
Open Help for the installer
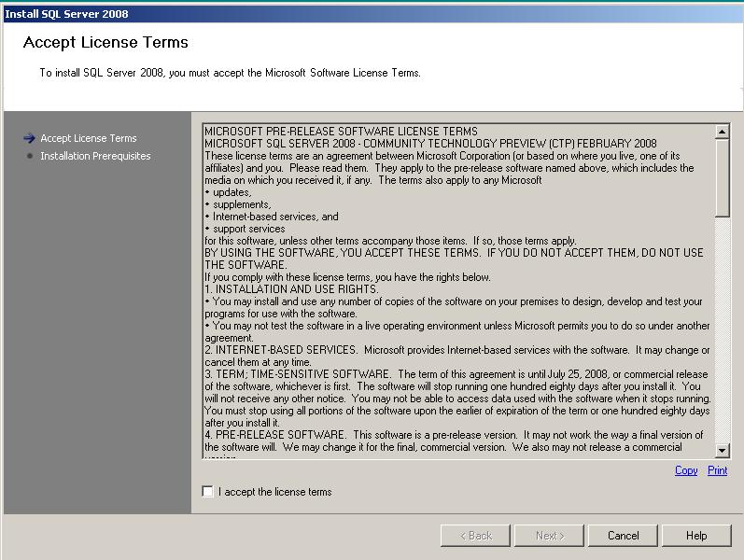click(696, 536)
